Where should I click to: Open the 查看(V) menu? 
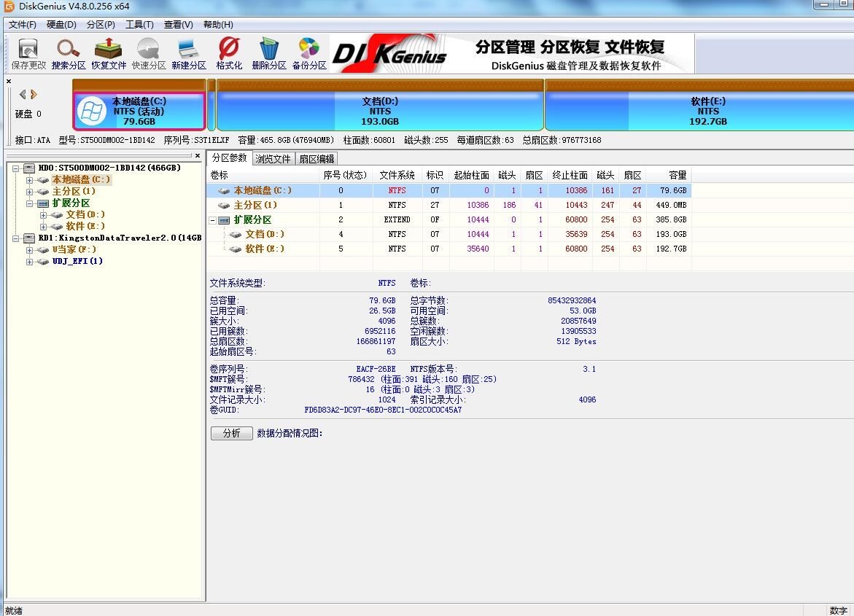pos(179,25)
